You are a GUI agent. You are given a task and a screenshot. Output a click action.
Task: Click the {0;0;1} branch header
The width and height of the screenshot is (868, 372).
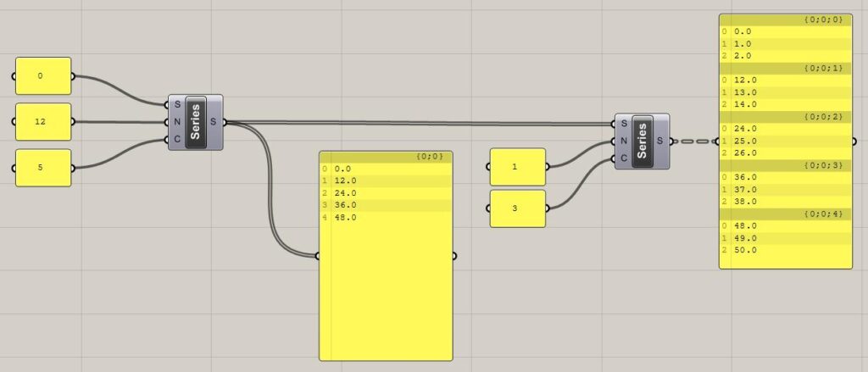[x=786, y=68]
